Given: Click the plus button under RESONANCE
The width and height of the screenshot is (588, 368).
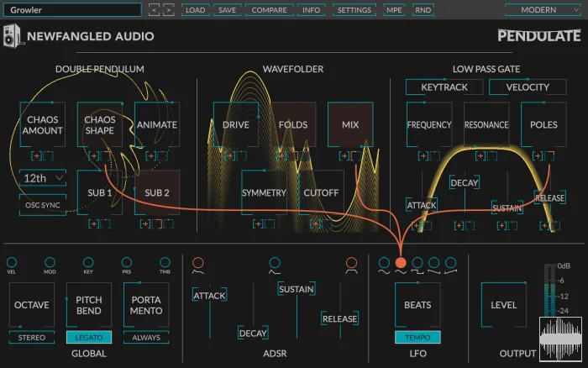Looking at the screenshot, I should pyautogui.click(x=480, y=155).
